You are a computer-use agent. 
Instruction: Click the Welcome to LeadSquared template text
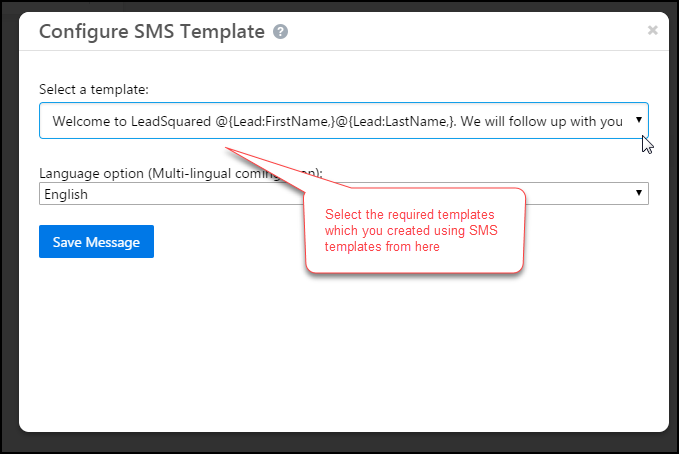(132, 121)
